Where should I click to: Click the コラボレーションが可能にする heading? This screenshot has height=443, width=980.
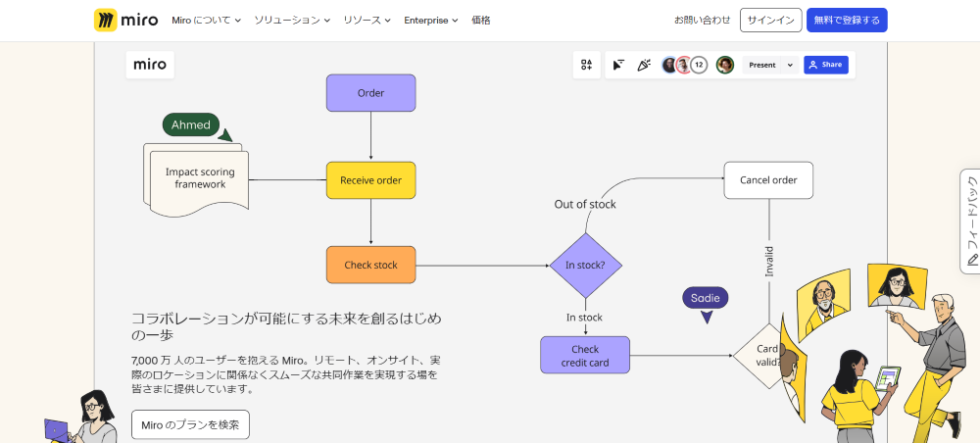[x=286, y=326]
